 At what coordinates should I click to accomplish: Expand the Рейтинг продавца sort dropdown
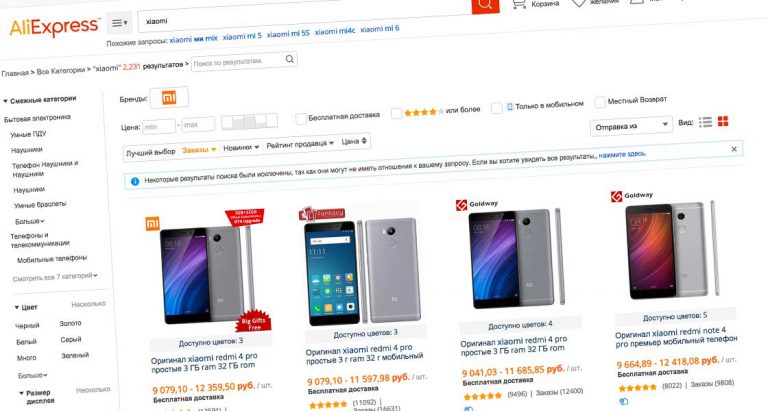[300, 145]
